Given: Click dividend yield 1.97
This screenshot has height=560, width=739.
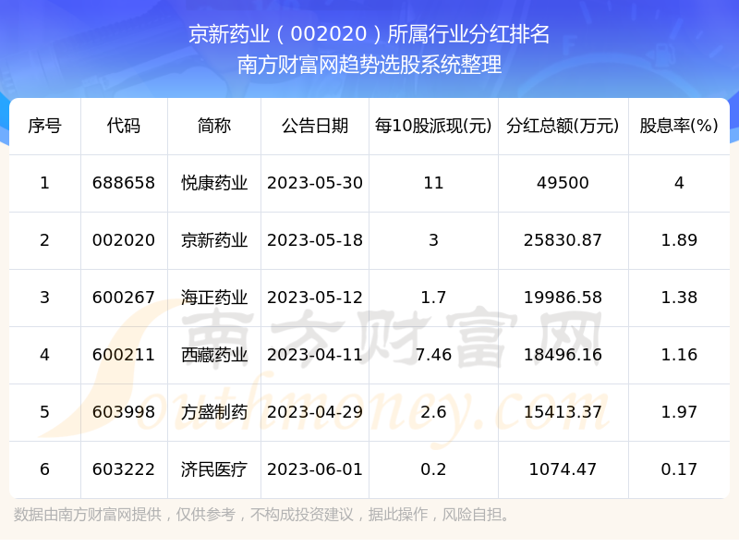Looking at the screenshot, I should click(679, 412).
